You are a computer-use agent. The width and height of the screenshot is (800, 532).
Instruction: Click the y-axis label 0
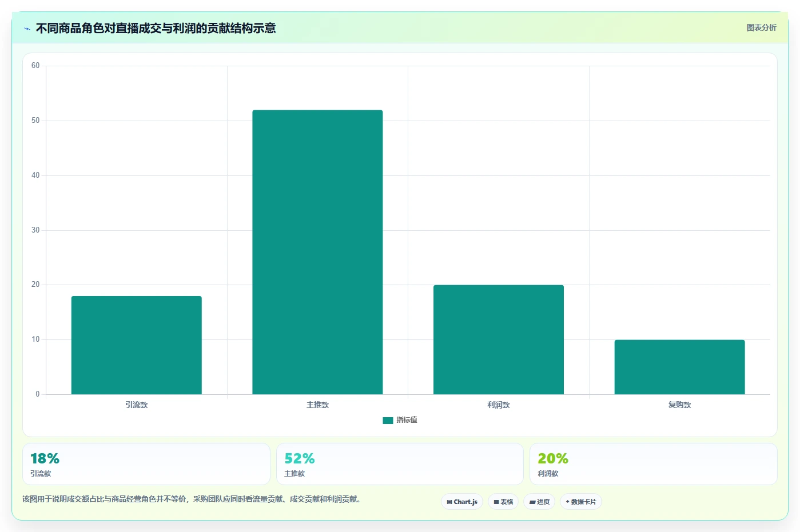tap(38, 394)
